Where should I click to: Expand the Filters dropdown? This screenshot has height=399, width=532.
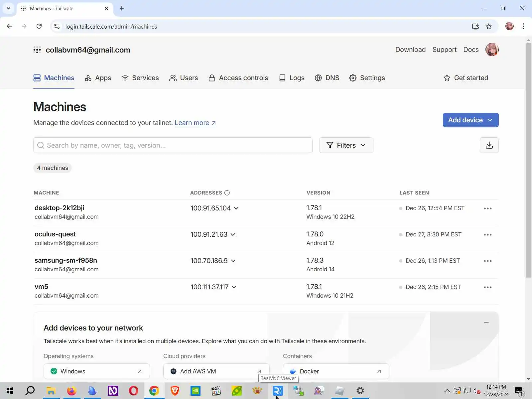(x=346, y=145)
